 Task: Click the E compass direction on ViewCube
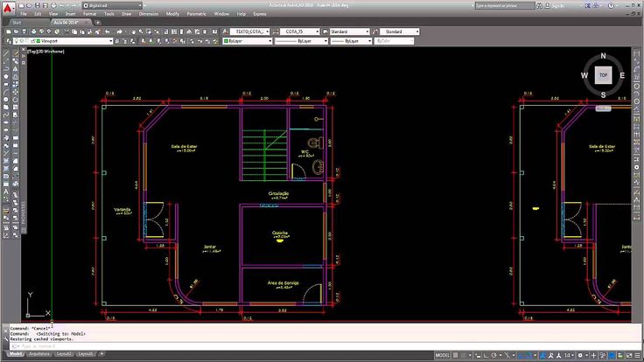tap(622, 75)
